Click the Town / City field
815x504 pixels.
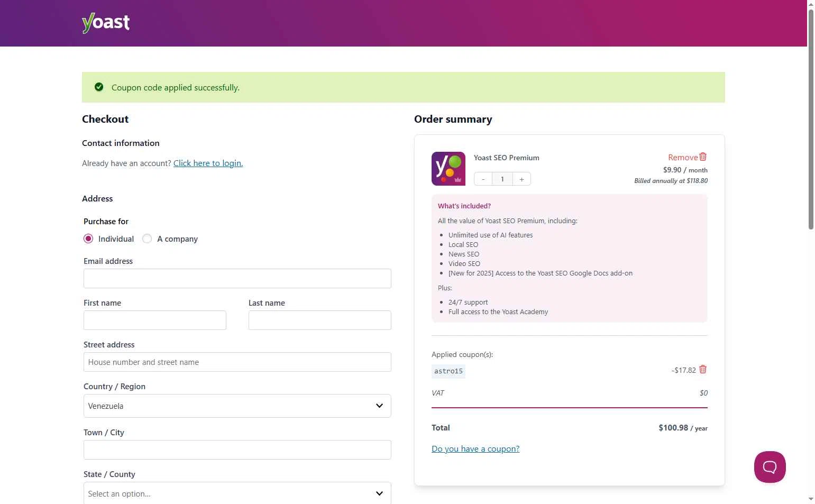point(237,450)
